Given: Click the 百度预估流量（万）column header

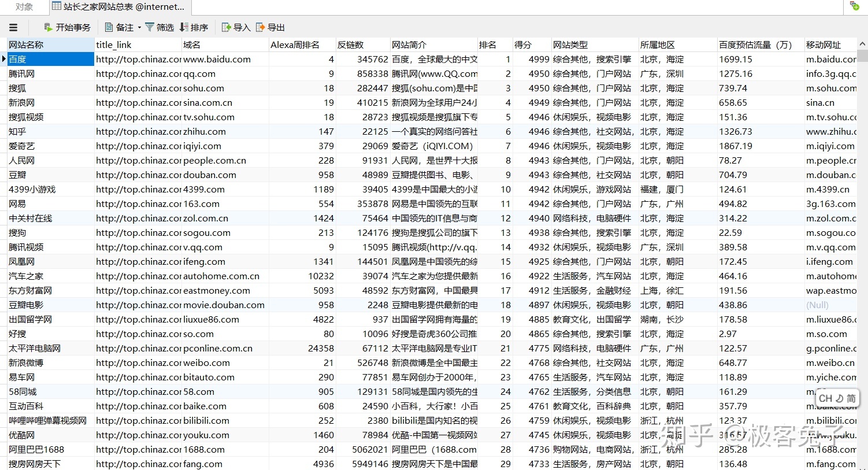Looking at the screenshot, I should pyautogui.click(x=761, y=45).
